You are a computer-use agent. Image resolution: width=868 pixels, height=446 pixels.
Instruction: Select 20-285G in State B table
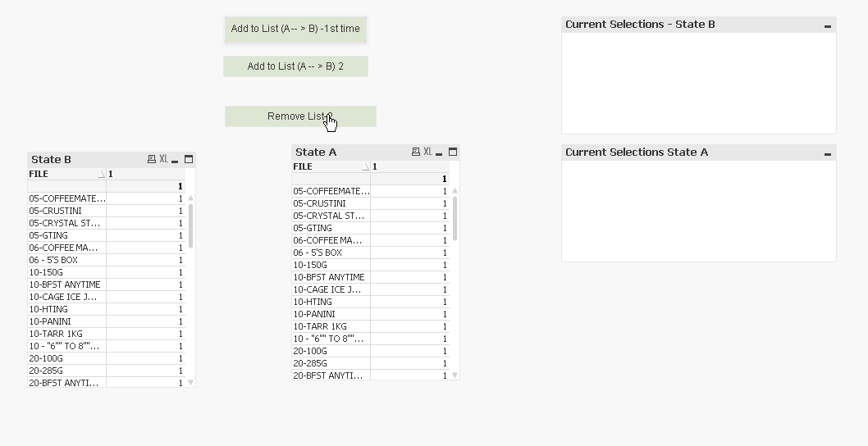tap(46, 371)
